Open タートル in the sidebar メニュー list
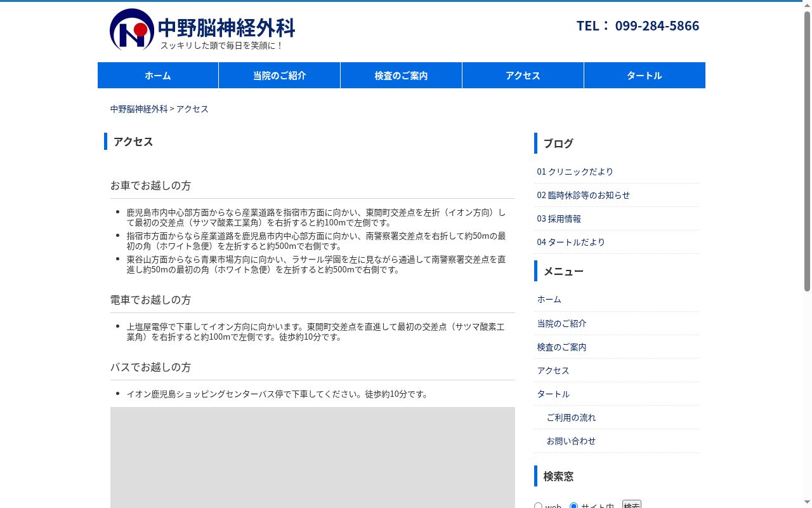 (x=553, y=394)
